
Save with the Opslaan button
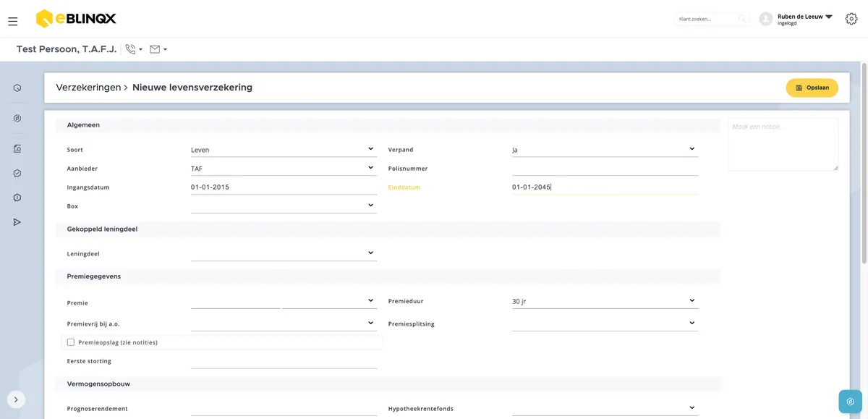click(x=812, y=88)
